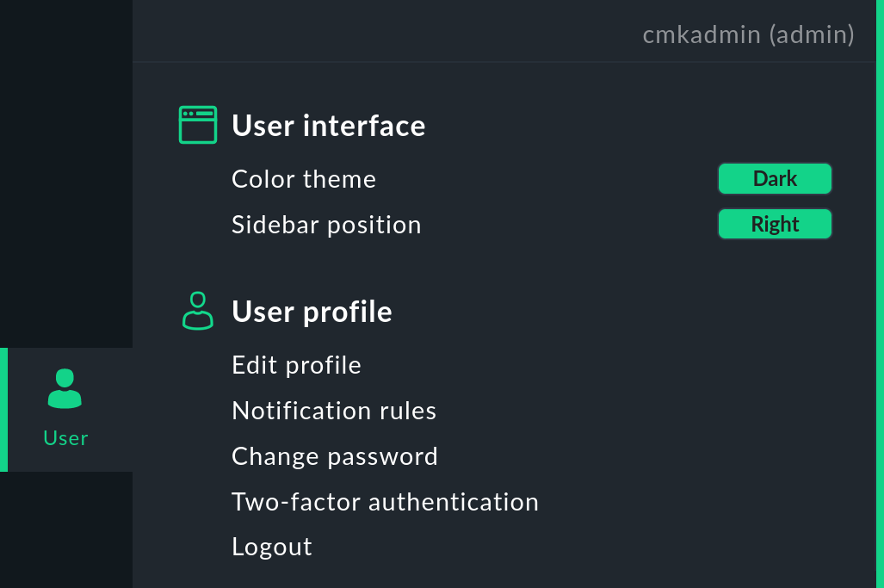The width and height of the screenshot is (884, 588).
Task: Click the Sidebar position label
Action: [x=326, y=225]
